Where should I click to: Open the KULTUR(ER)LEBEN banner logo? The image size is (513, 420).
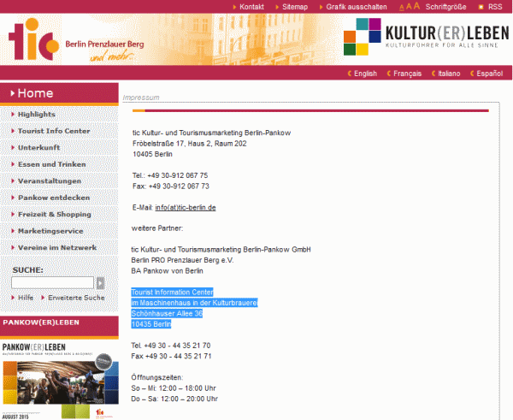[426, 37]
